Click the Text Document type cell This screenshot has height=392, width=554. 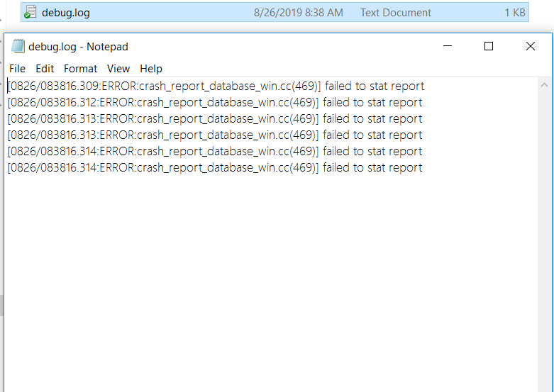pyautogui.click(x=395, y=13)
